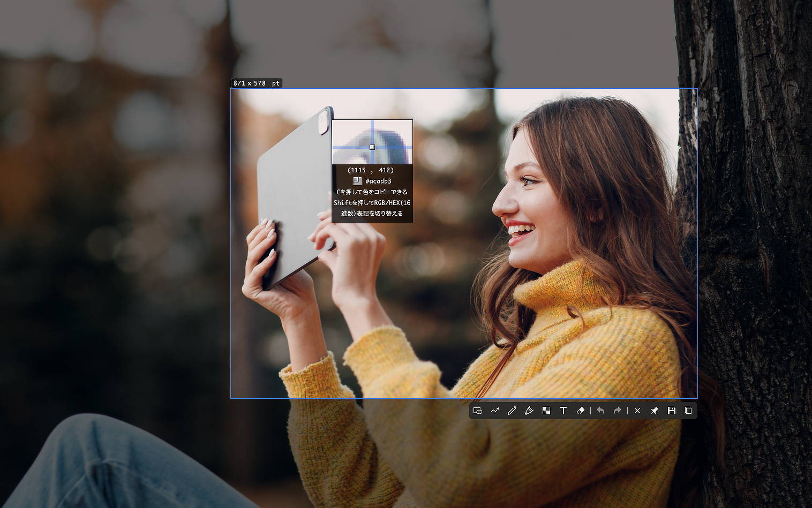Choose the Text annotation tool

click(x=563, y=411)
